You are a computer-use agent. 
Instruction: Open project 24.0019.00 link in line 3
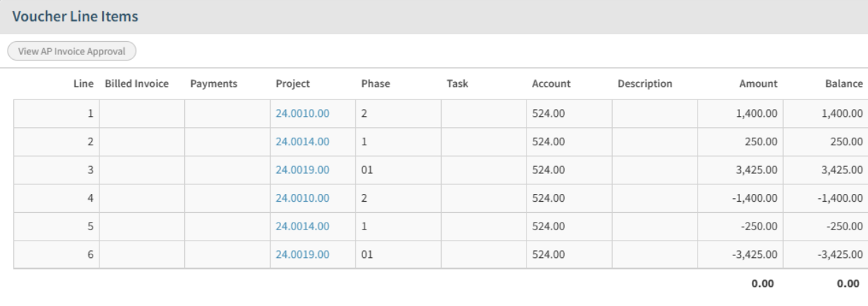point(303,170)
